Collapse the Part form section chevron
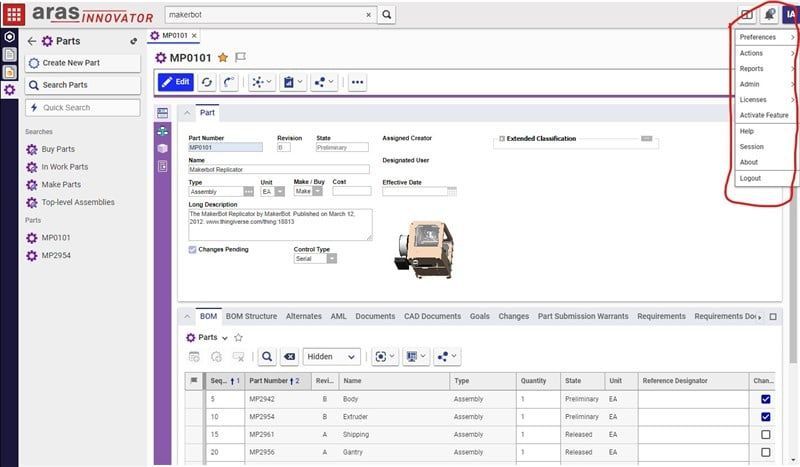Viewport: 800px width, 467px height. pyautogui.click(x=187, y=112)
